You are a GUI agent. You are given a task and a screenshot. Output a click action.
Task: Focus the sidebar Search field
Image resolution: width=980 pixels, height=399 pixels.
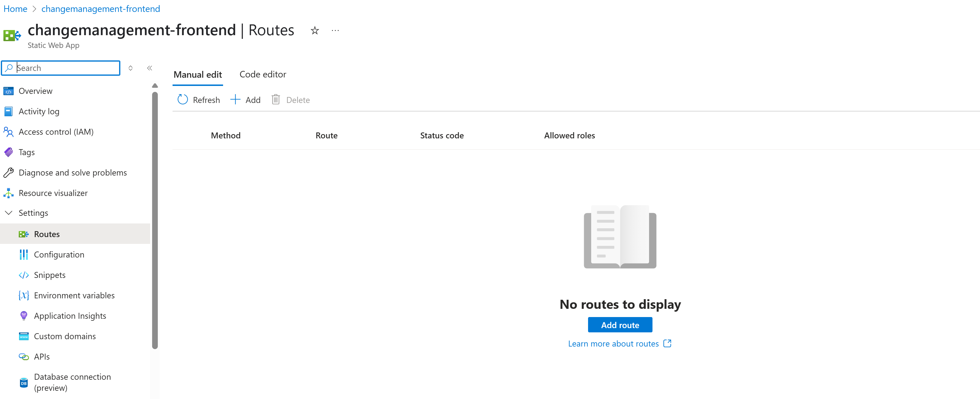[61, 68]
